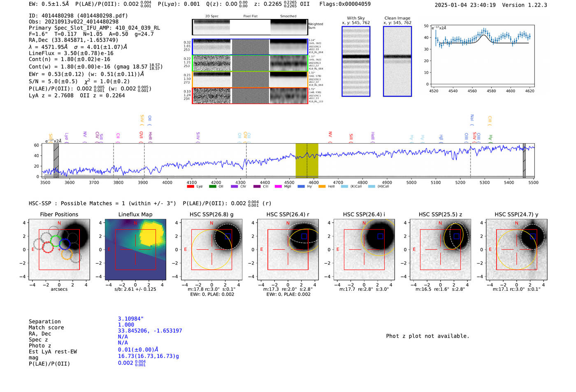Click the 'Phot z plot not available.' message
Viewport: 576px width, 392px height.
(427, 336)
